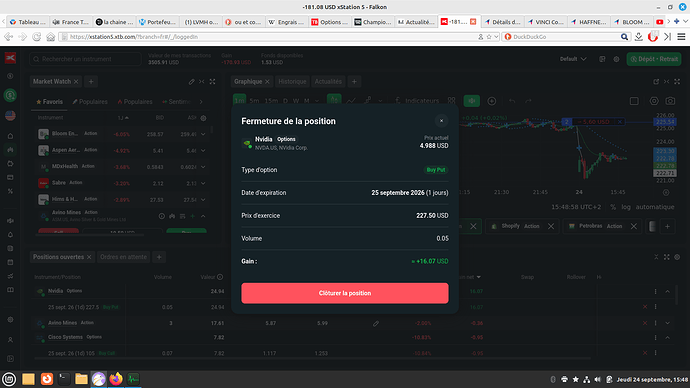The width and height of the screenshot is (690, 388).
Task: Click the Rechercher un instrument search field
Action: [x=85, y=59]
